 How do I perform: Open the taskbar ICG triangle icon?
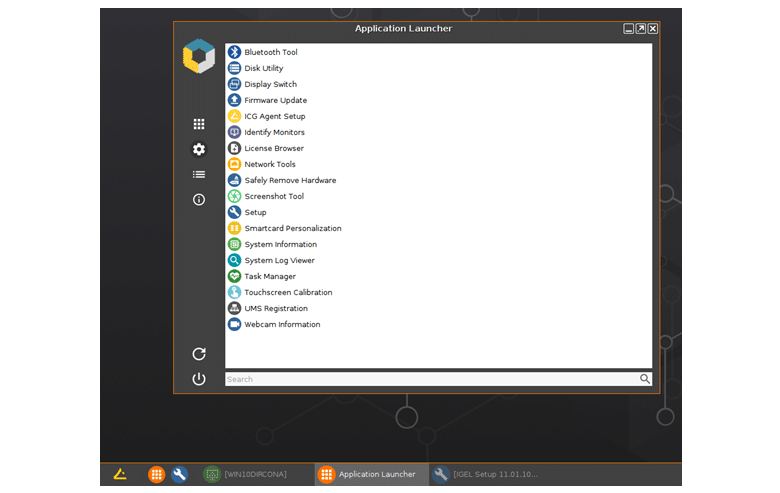coord(120,474)
